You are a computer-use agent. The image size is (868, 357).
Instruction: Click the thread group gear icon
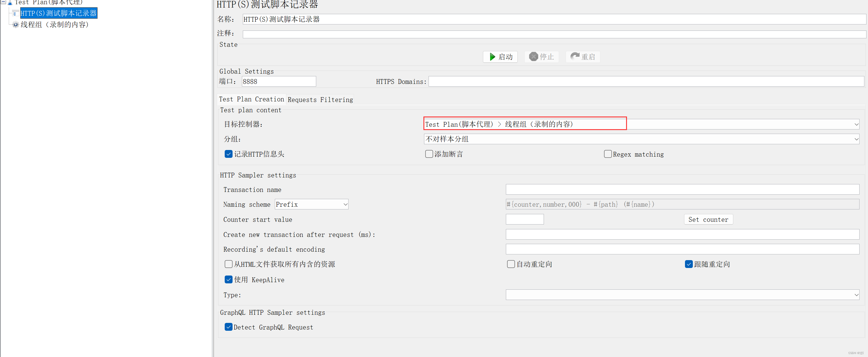(x=15, y=24)
